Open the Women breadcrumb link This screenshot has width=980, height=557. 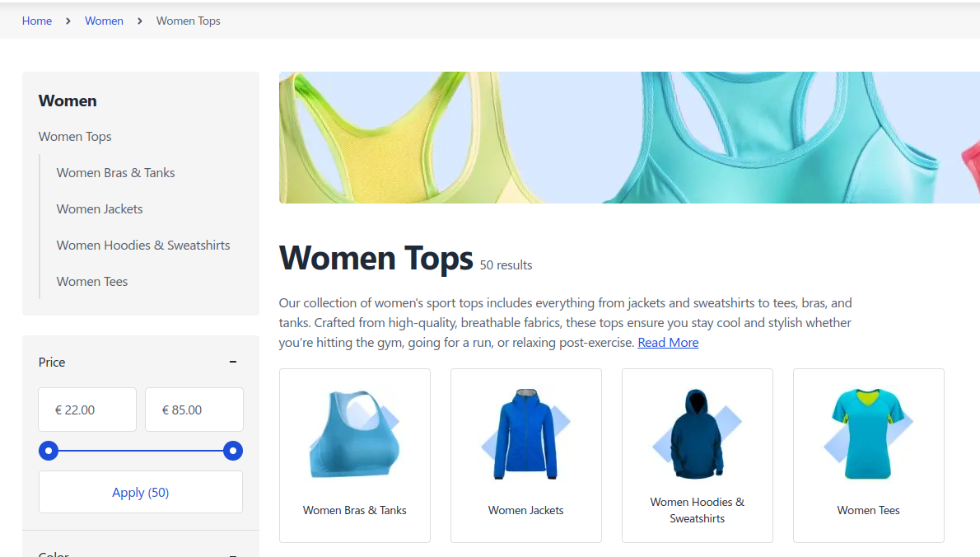tap(104, 21)
